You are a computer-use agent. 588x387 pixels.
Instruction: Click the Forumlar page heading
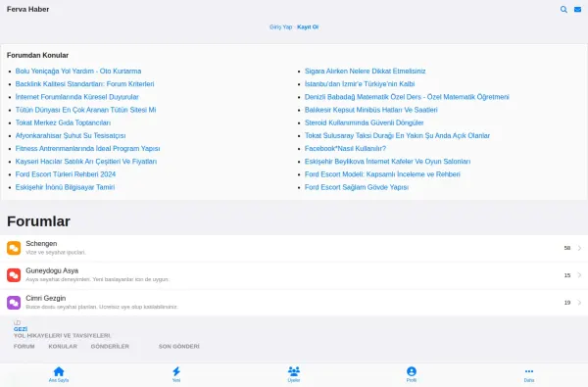(38, 221)
